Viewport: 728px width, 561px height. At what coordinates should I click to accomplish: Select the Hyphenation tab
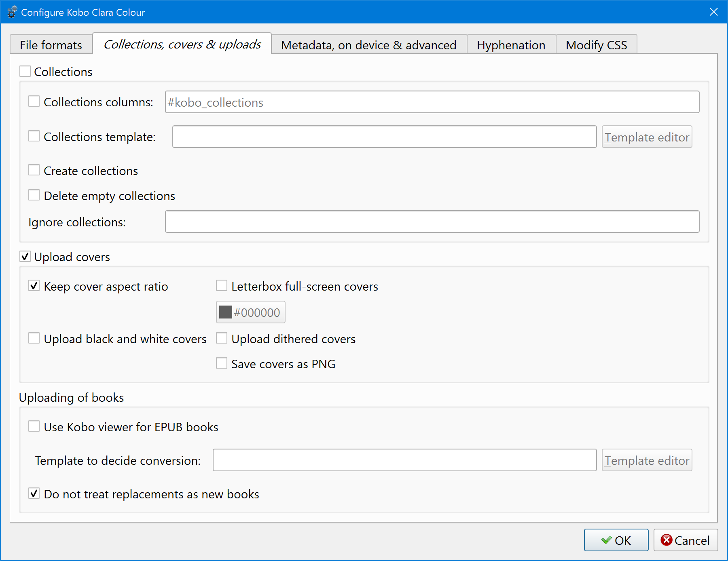click(x=511, y=45)
